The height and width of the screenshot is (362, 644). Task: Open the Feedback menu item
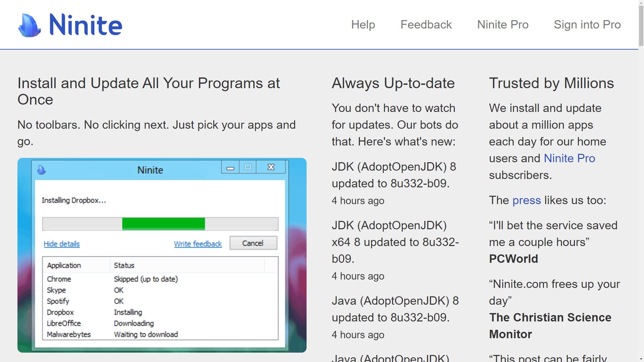[426, 24]
